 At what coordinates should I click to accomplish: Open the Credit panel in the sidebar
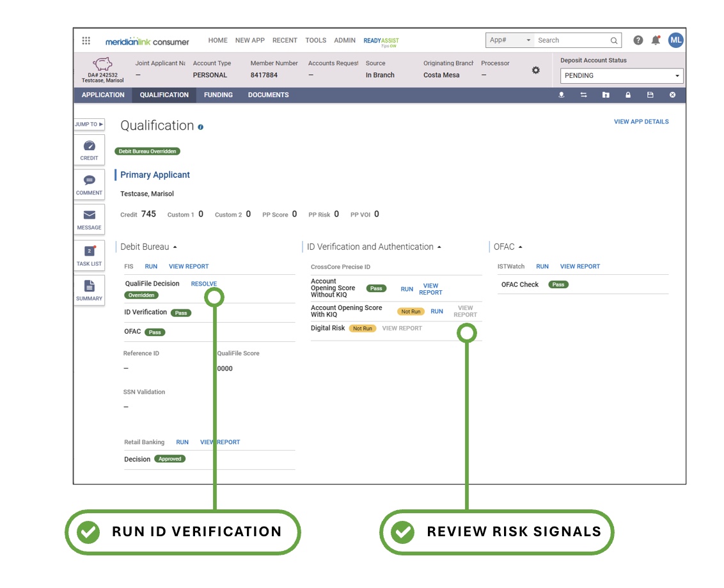(x=89, y=149)
